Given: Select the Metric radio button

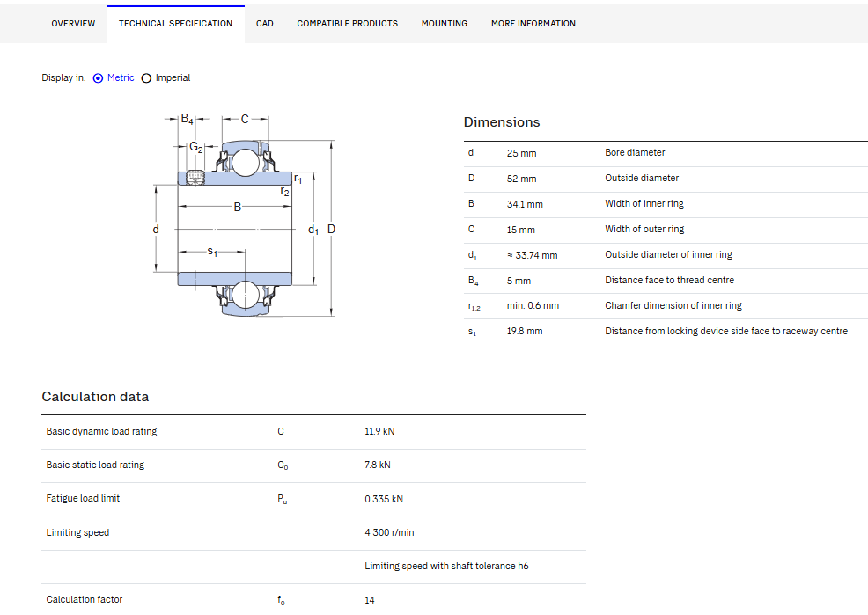Looking at the screenshot, I should point(98,78).
